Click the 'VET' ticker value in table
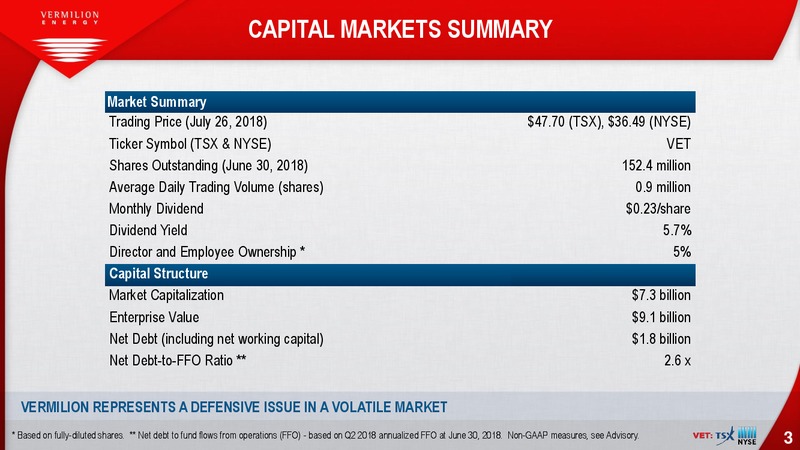 click(678, 144)
